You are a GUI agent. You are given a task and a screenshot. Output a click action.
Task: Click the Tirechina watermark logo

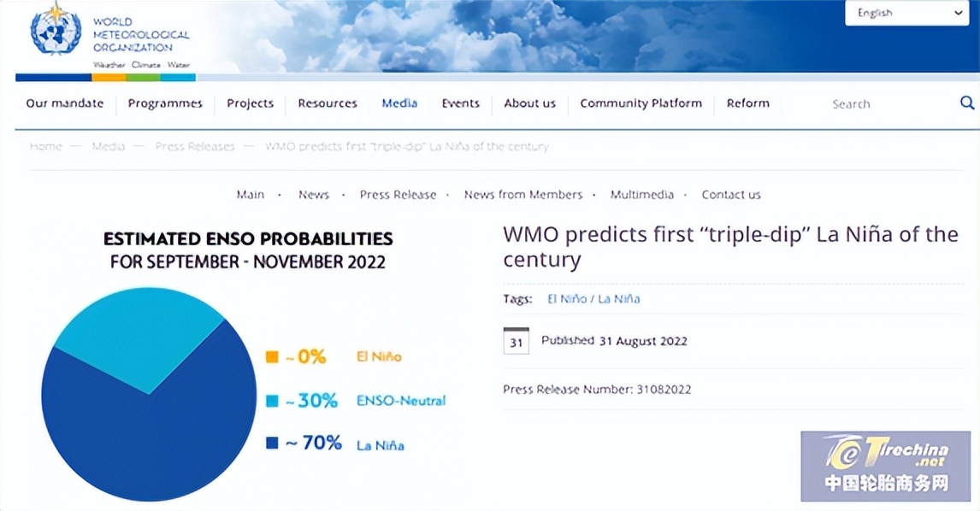tap(886, 465)
